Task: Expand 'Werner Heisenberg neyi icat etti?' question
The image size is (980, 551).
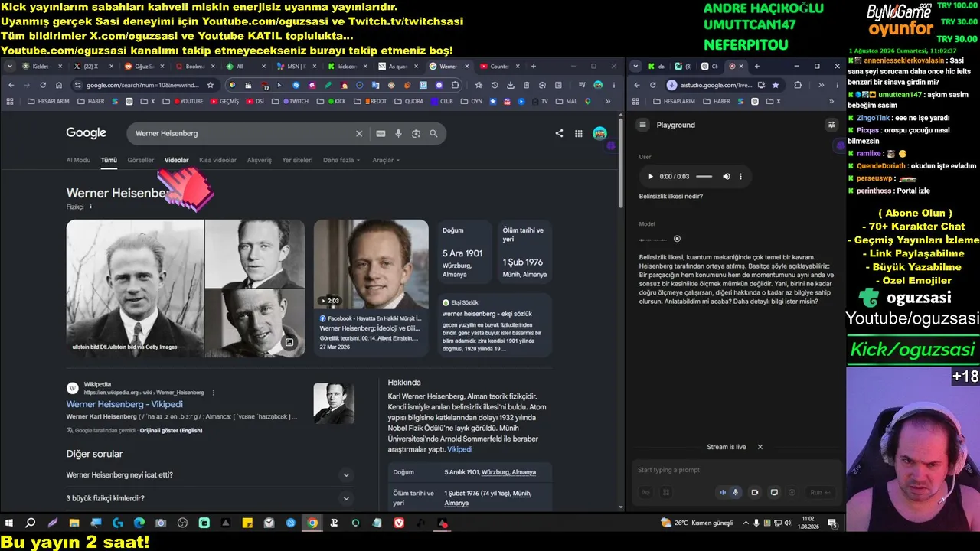Action: pyautogui.click(x=209, y=475)
